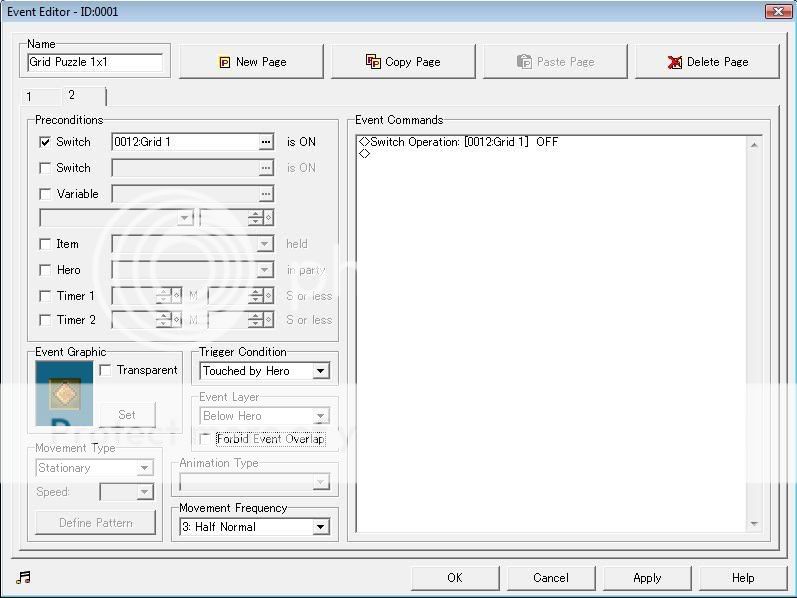Image resolution: width=797 pixels, height=598 pixels.
Task: Switch to event page tab 1
Action: (30, 97)
